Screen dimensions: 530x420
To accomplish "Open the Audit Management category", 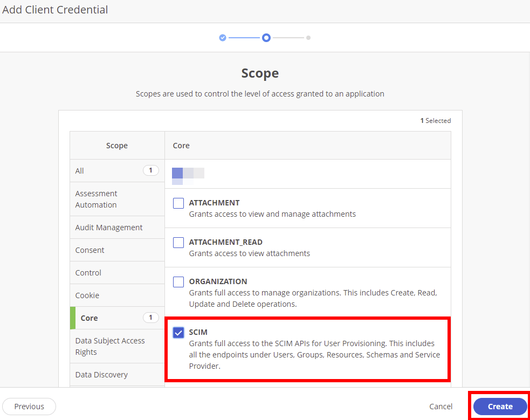I will [x=117, y=228].
